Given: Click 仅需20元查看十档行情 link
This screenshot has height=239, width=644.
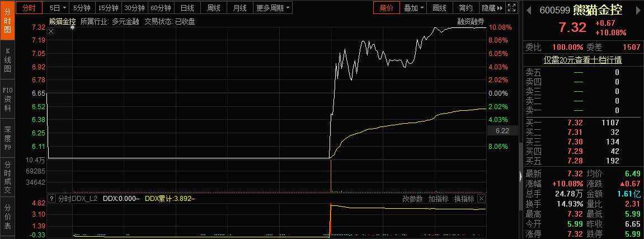Looking at the screenshot, I should coord(582,60).
